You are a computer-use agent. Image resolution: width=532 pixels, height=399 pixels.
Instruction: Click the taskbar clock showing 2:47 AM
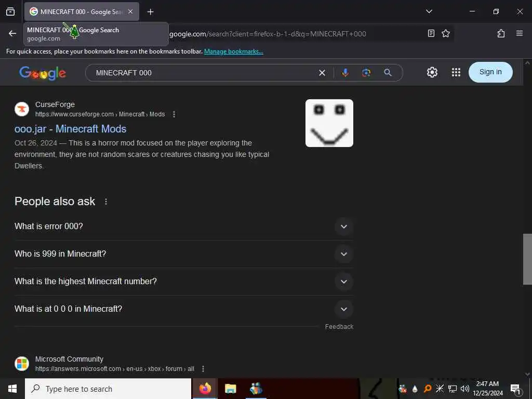[487, 389]
